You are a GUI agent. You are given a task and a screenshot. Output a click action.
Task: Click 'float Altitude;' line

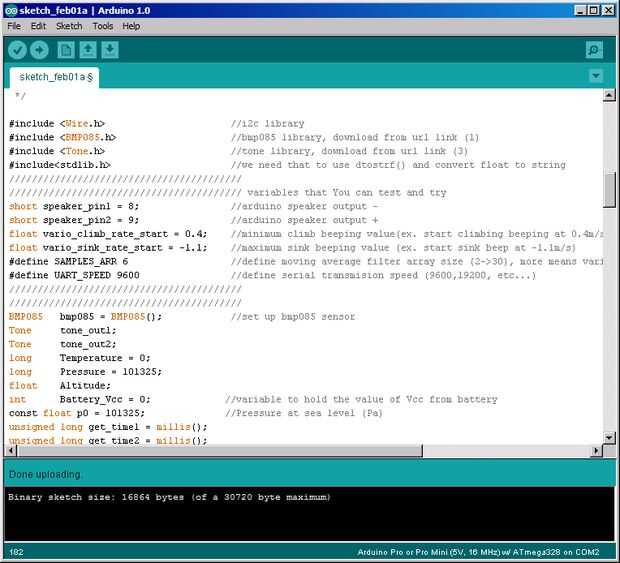click(x=60, y=386)
